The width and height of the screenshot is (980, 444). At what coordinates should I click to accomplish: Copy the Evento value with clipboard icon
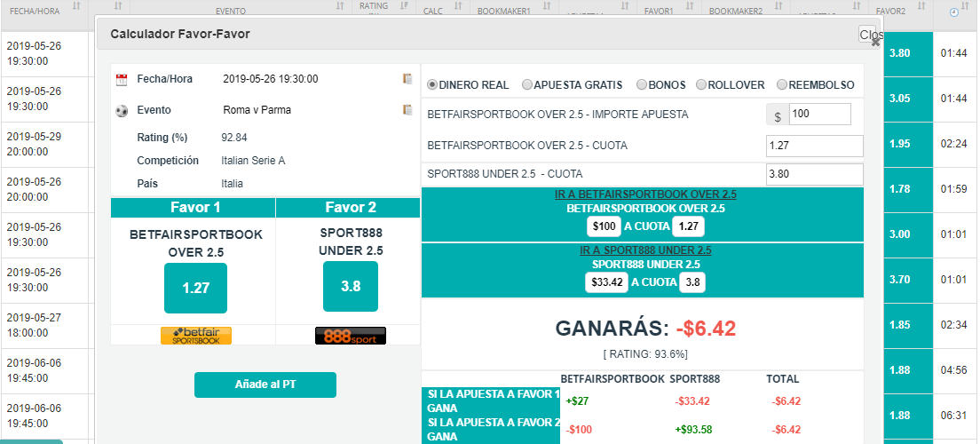click(x=407, y=109)
